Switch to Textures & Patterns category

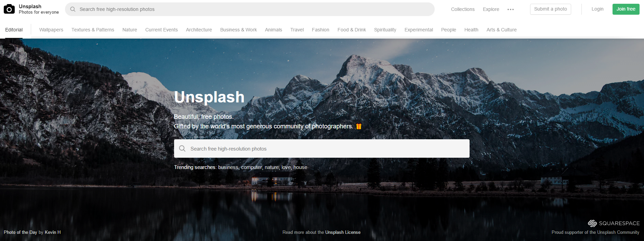(x=93, y=30)
